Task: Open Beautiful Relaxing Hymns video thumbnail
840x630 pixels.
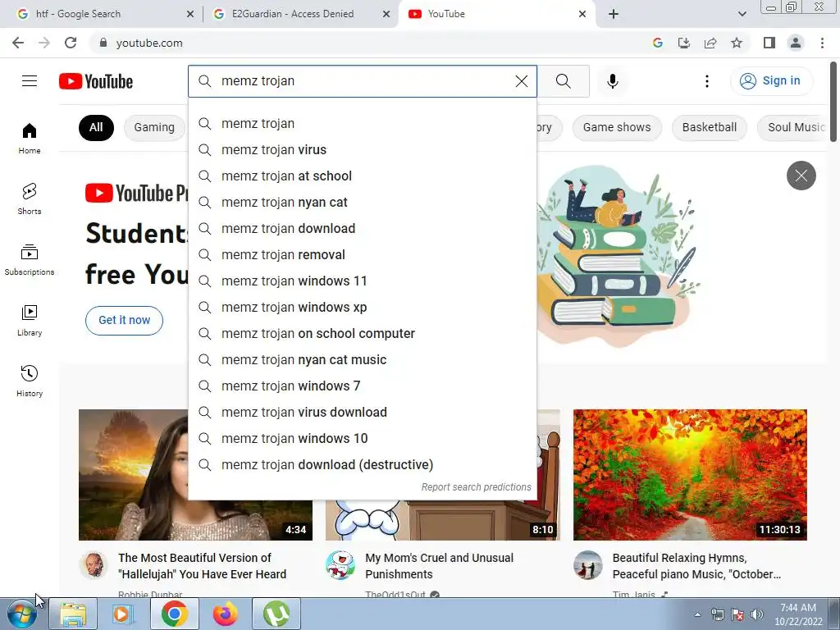Action: [x=690, y=475]
